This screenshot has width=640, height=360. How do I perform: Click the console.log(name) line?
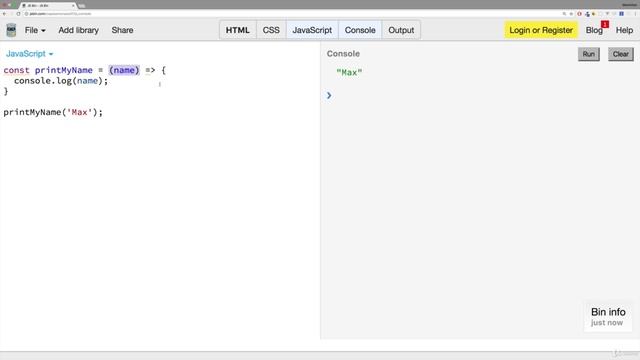point(61,81)
